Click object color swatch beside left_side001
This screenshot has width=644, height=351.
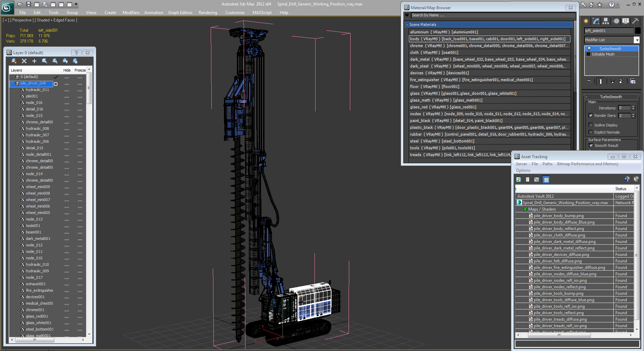click(638, 31)
